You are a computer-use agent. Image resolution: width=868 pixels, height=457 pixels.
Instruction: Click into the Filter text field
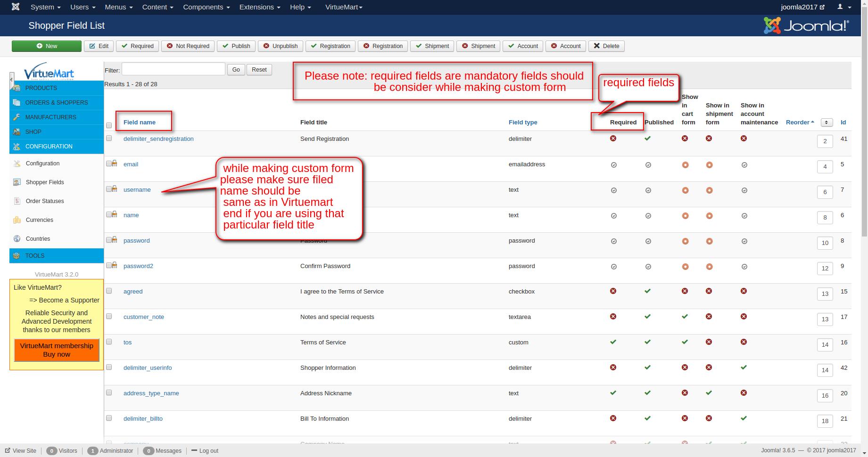173,69
